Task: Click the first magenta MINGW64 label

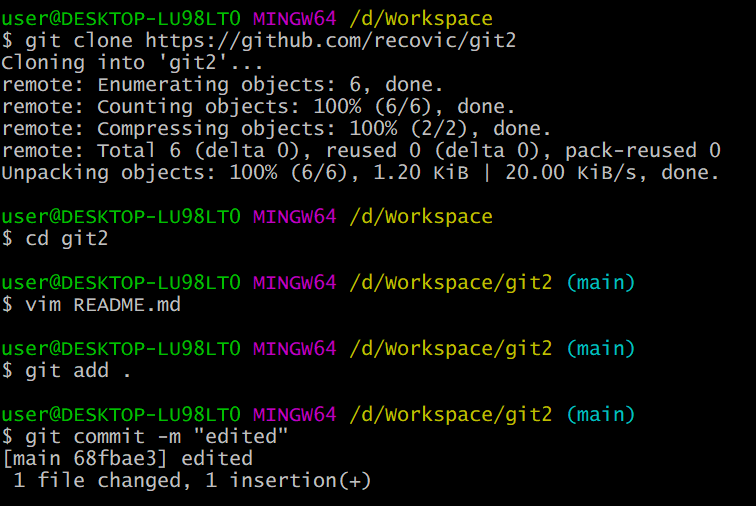Action: pyautogui.click(x=295, y=19)
